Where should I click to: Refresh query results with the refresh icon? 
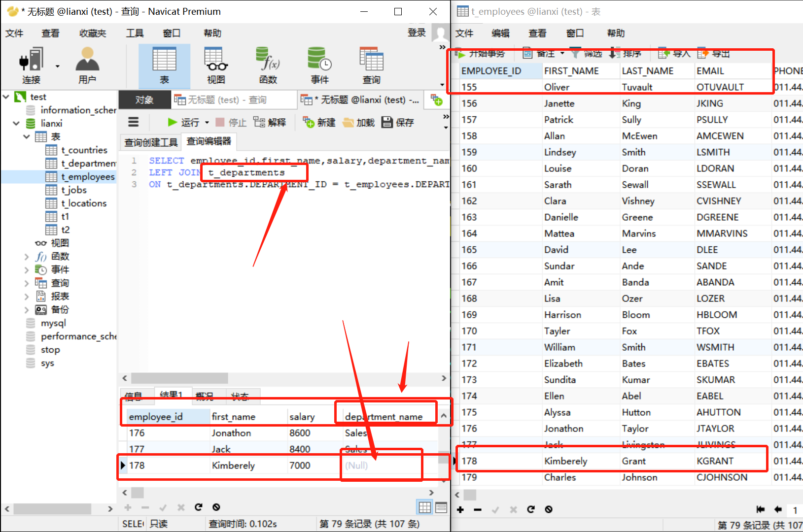[x=199, y=507]
